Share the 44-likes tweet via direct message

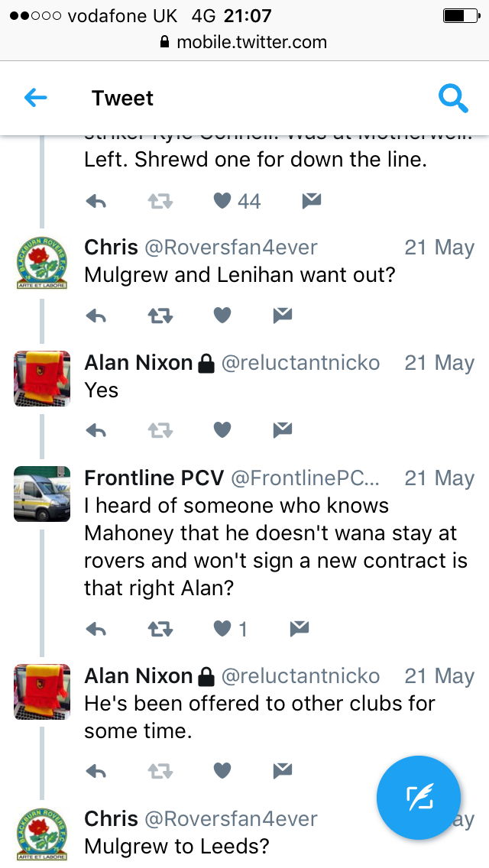[312, 200]
